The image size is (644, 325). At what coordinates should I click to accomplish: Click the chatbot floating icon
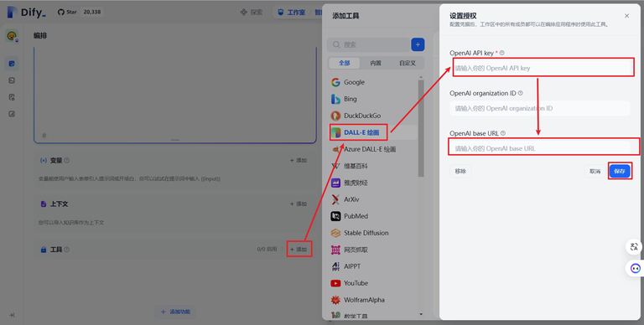coord(635,268)
